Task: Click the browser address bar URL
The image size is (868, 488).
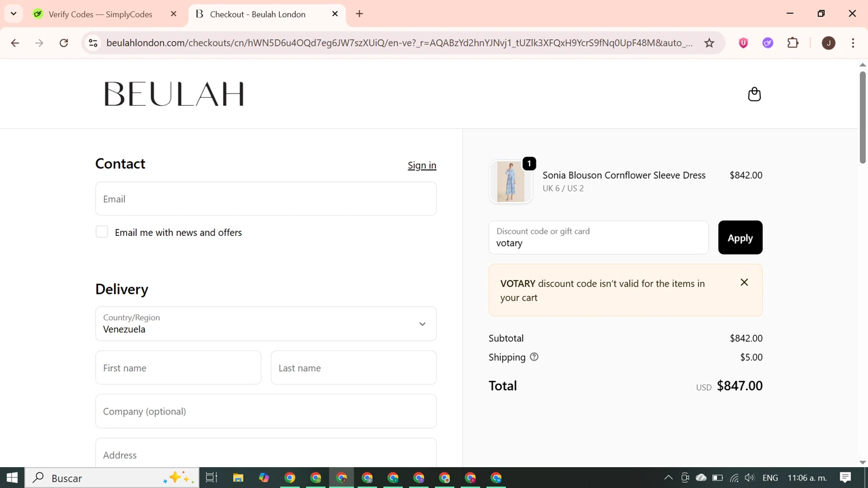Action: pyautogui.click(x=399, y=43)
